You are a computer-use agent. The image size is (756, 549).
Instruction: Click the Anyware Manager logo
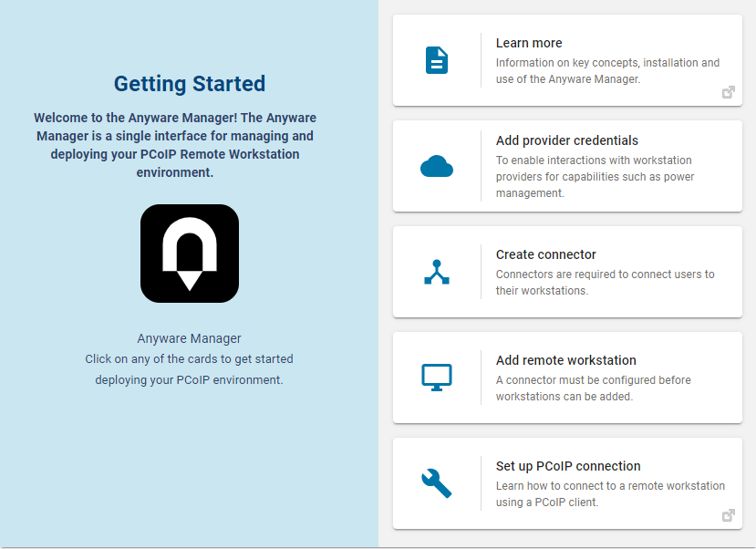click(x=190, y=254)
